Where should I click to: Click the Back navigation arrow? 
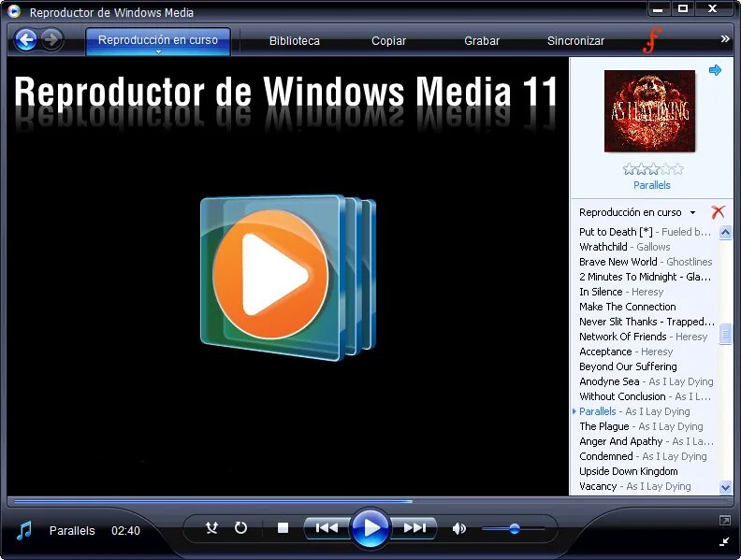[25, 40]
